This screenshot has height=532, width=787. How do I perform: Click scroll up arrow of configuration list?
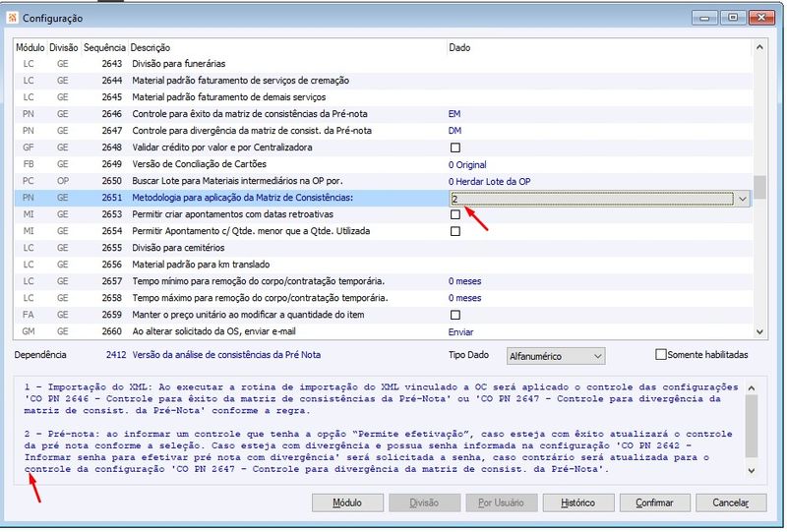click(x=759, y=47)
